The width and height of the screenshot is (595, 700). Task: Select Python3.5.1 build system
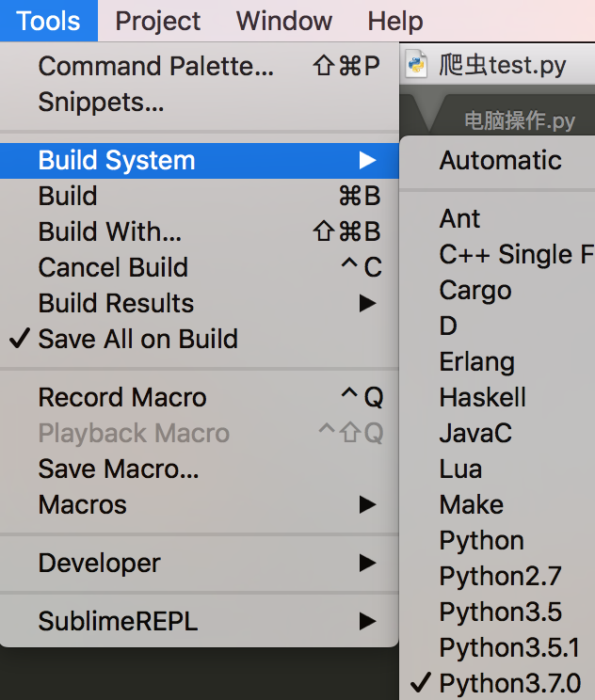tap(509, 647)
